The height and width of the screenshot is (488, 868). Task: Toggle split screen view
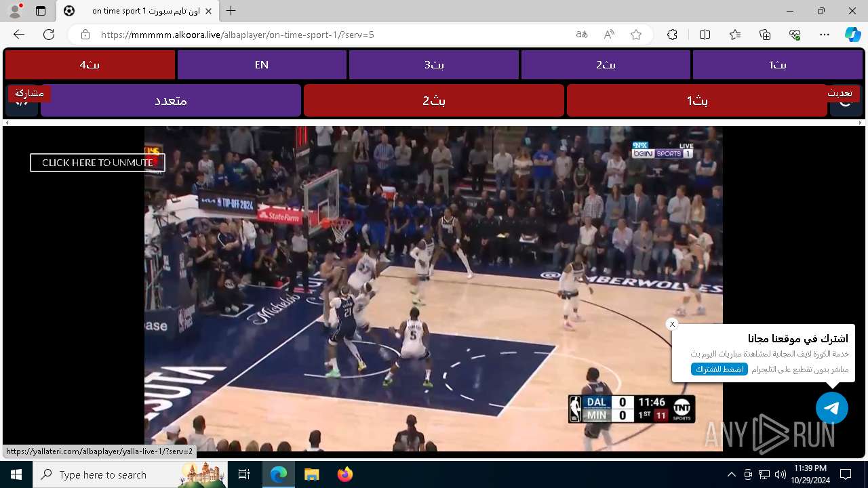pos(705,35)
